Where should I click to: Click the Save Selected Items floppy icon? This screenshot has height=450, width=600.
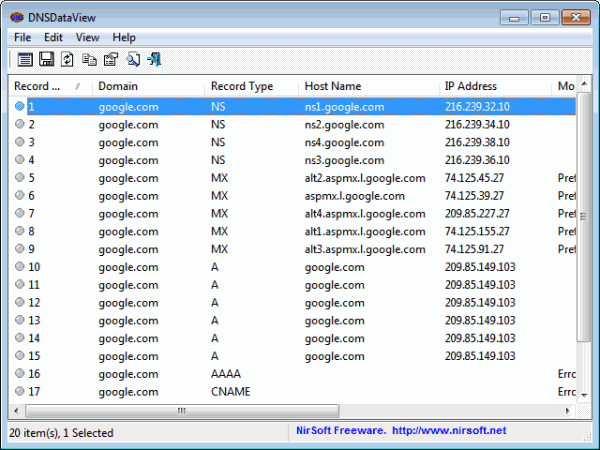coord(46,60)
